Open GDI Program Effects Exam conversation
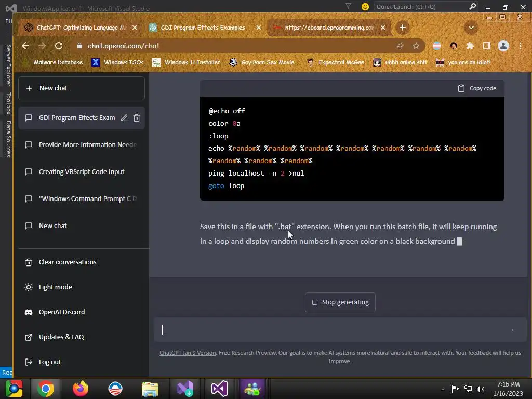 [77, 118]
